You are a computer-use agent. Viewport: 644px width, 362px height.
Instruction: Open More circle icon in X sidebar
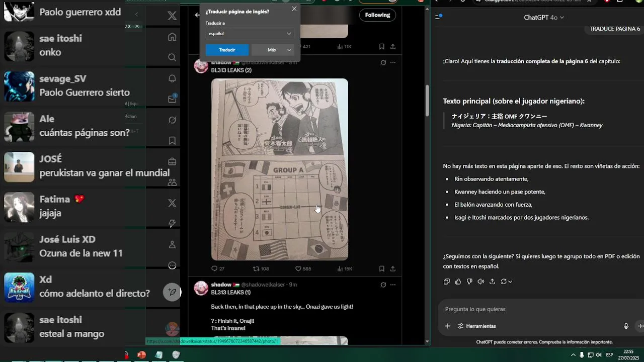pos(172,265)
